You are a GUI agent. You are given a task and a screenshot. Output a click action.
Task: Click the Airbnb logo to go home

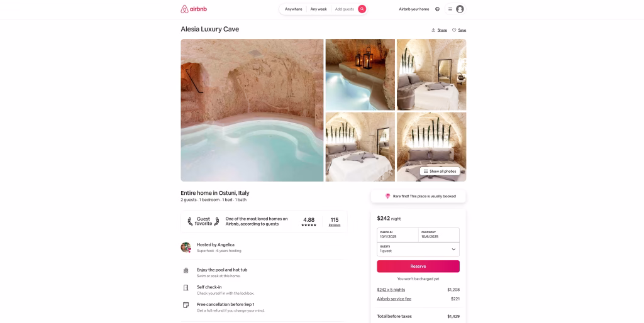point(194,9)
